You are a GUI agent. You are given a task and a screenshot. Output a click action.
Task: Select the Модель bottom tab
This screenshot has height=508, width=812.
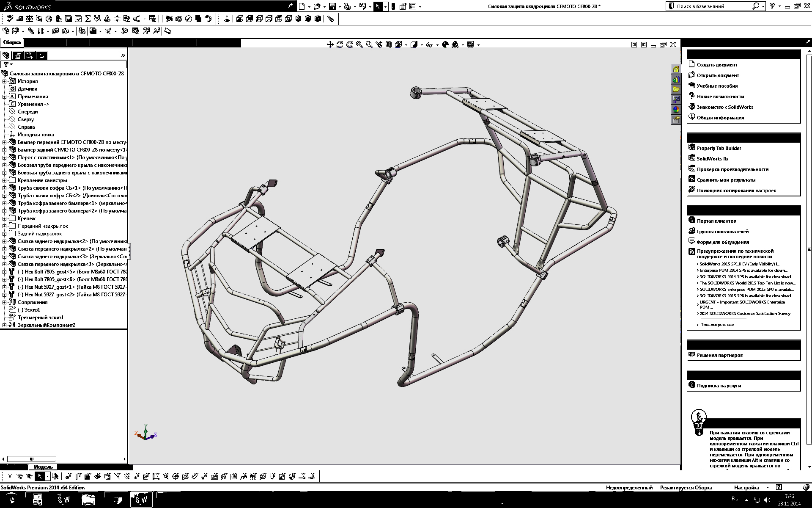pos(43,467)
